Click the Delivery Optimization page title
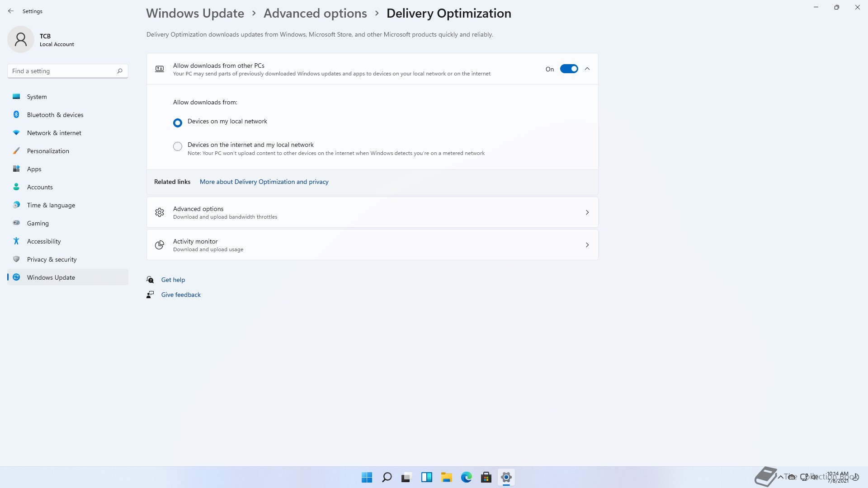This screenshot has width=868, height=488. click(448, 13)
